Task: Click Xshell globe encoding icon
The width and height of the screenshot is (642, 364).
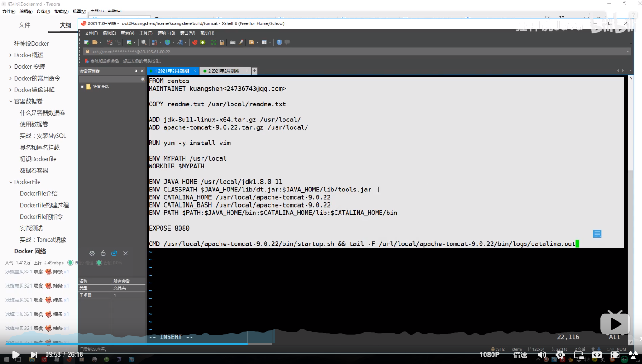Action: pos(168,42)
